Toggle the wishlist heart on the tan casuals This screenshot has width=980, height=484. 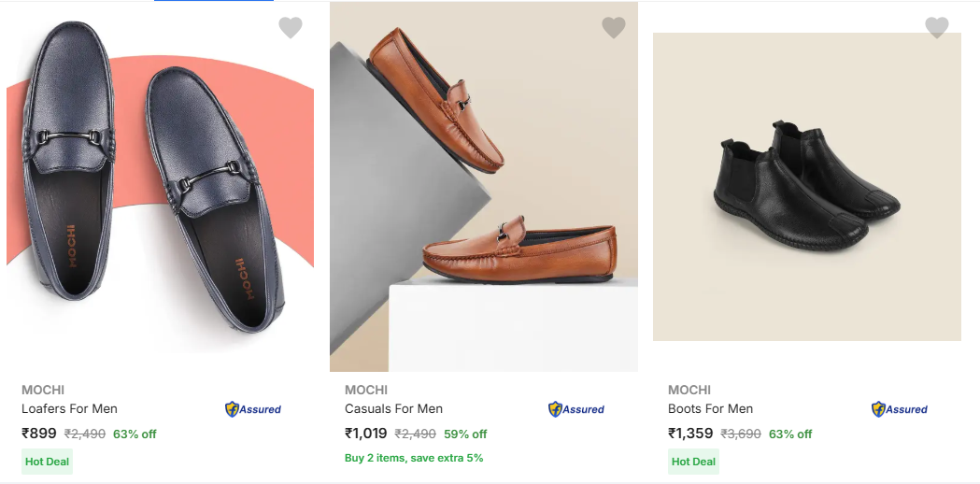(x=614, y=28)
